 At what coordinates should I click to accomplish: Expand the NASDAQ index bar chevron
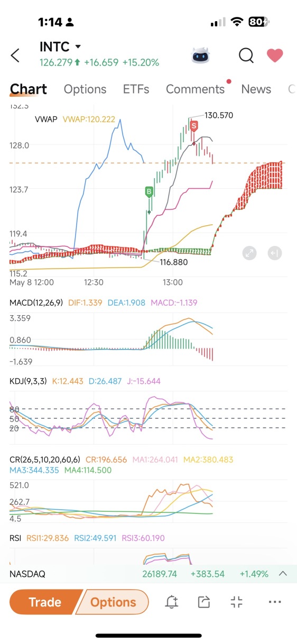click(283, 574)
